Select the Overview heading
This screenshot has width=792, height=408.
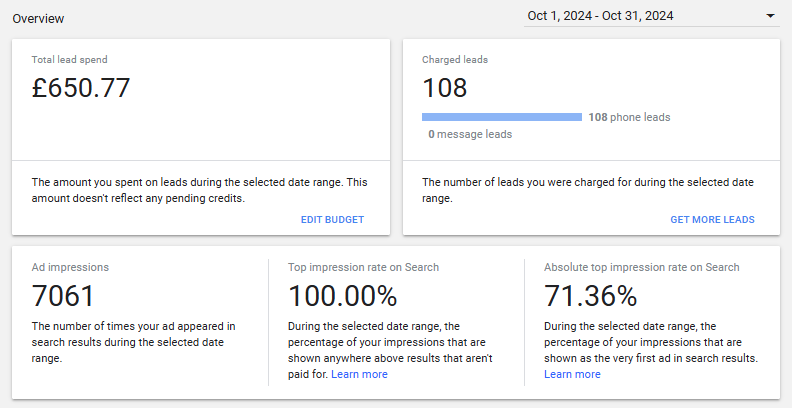[x=38, y=18]
